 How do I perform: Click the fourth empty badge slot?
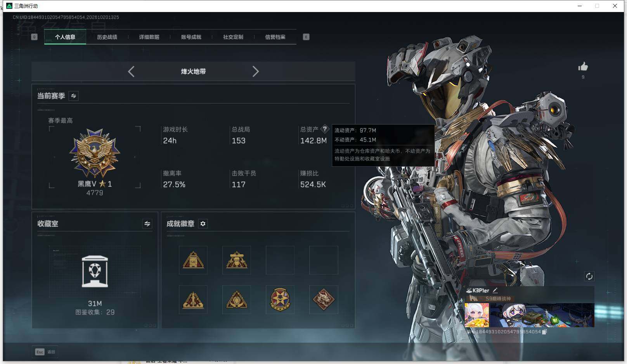[x=324, y=260]
